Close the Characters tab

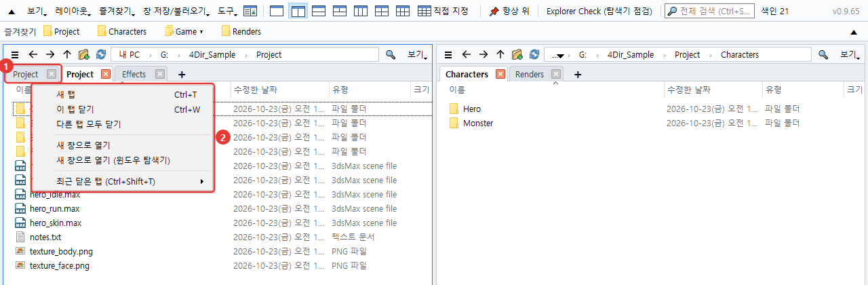(500, 74)
